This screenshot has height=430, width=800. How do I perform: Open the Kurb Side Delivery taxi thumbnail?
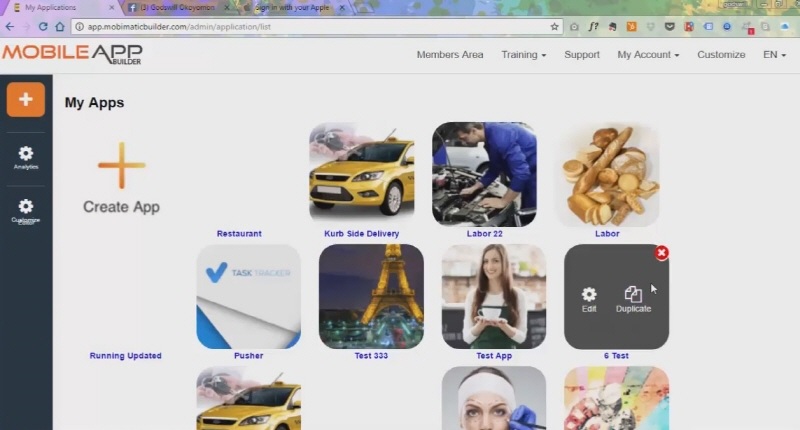(362, 174)
